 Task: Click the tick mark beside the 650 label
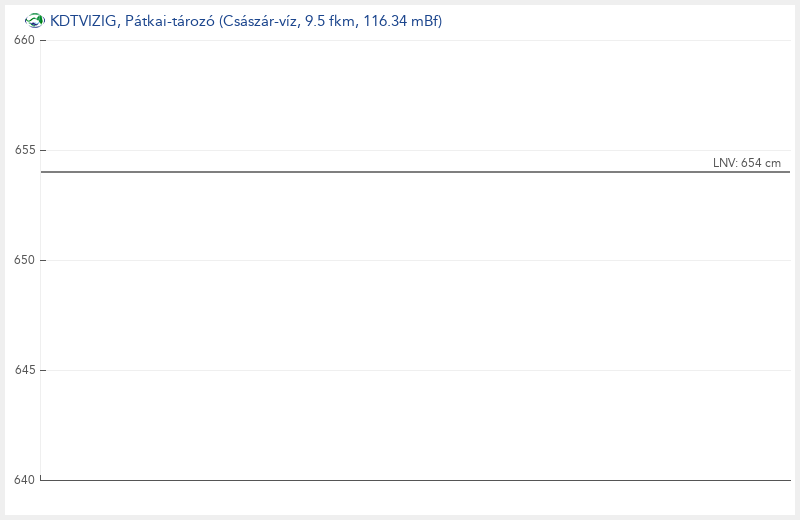click(43, 260)
